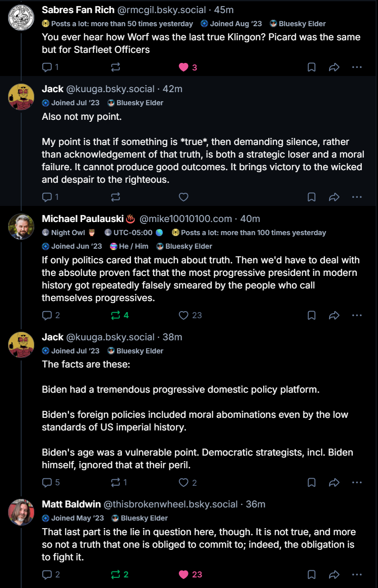Viewport: 378px width, 588px height.
Task: Open more options on Michael Paulauski's post
Action: coord(357,315)
